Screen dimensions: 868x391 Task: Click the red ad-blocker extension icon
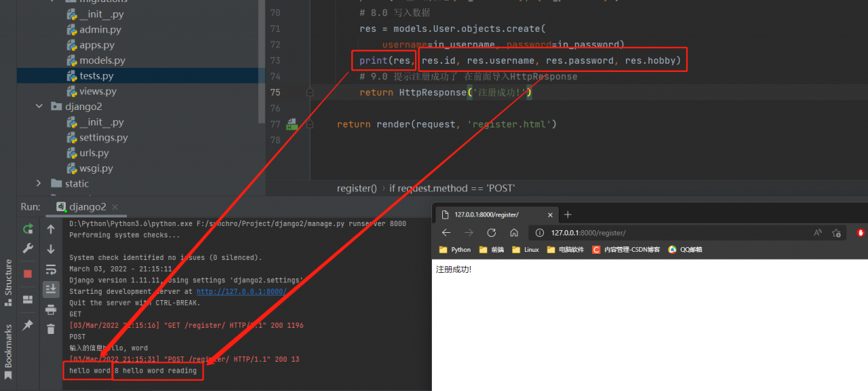click(x=861, y=232)
